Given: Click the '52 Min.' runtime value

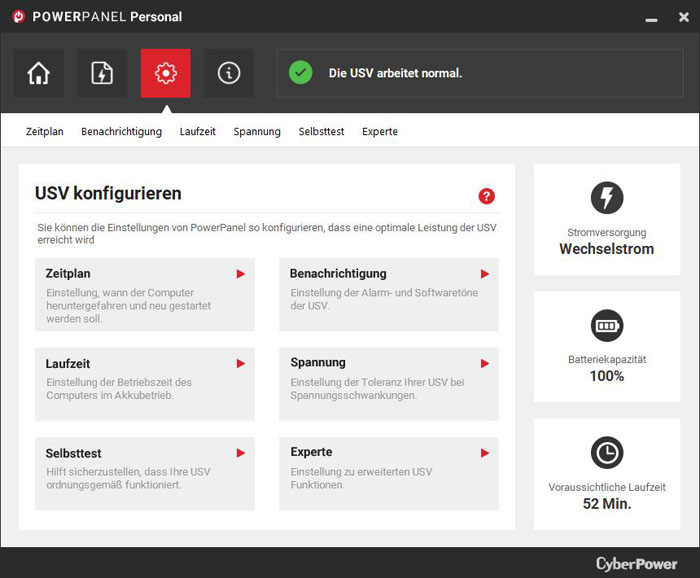Looking at the screenshot, I should 607,504.
